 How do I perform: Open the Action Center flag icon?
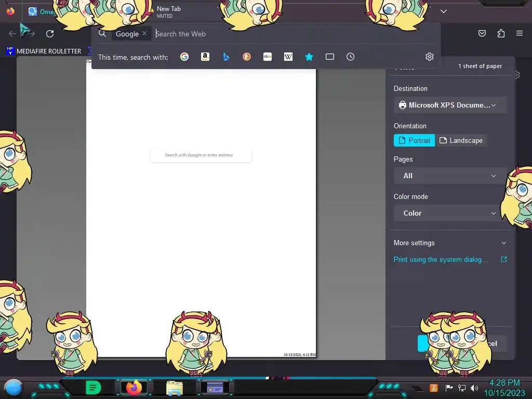pyautogui.click(x=449, y=388)
